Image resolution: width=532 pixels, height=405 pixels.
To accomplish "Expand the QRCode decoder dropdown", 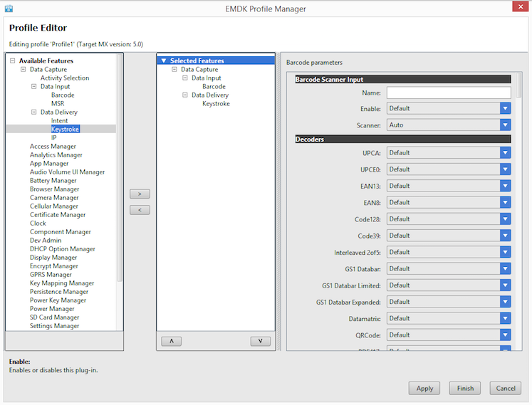I will click(x=505, y=335).
